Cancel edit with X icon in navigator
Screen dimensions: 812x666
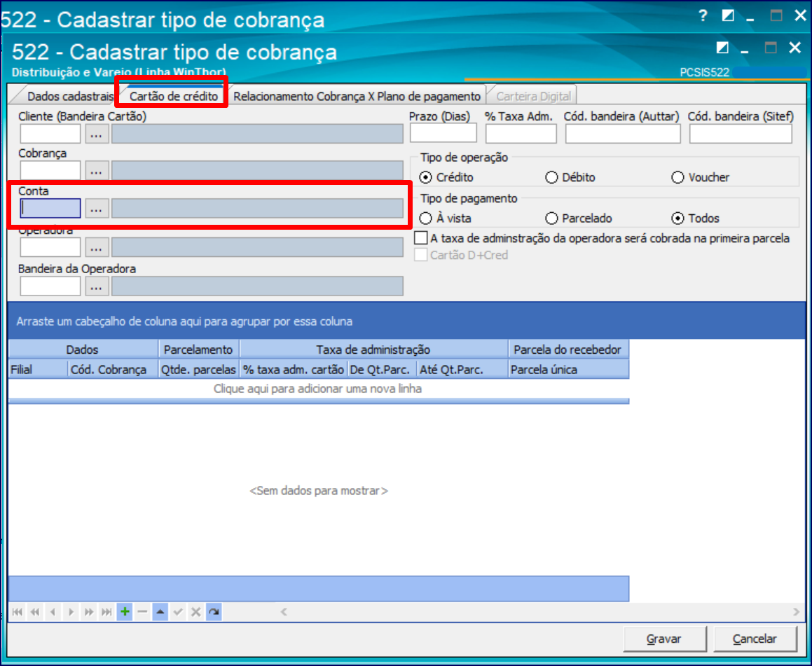point(195,612)
